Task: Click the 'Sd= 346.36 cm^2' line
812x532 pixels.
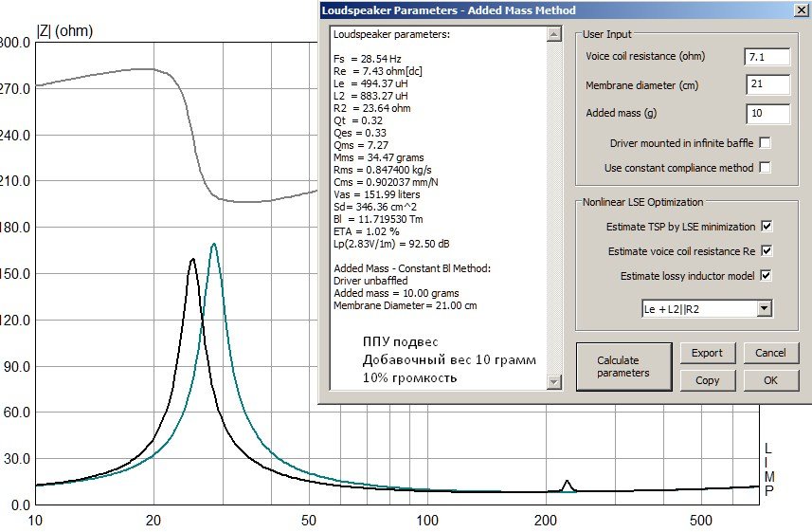Action: coord(375,207)
